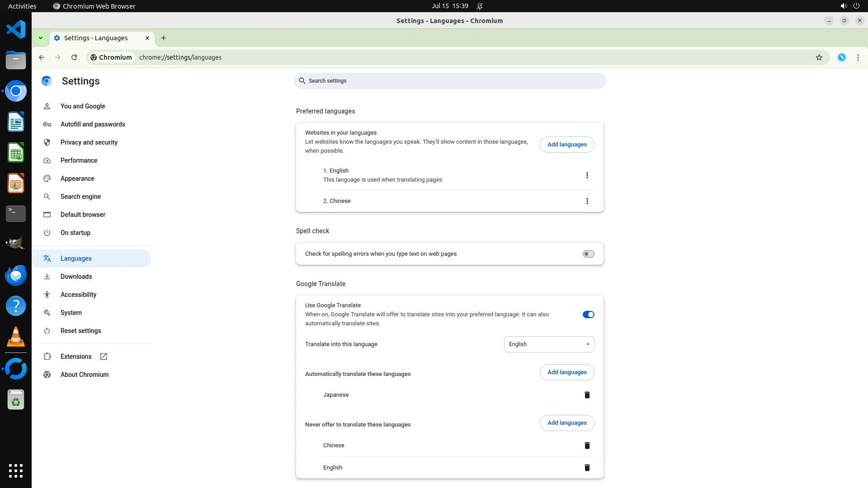Click the Search settings field

[449, 81]
